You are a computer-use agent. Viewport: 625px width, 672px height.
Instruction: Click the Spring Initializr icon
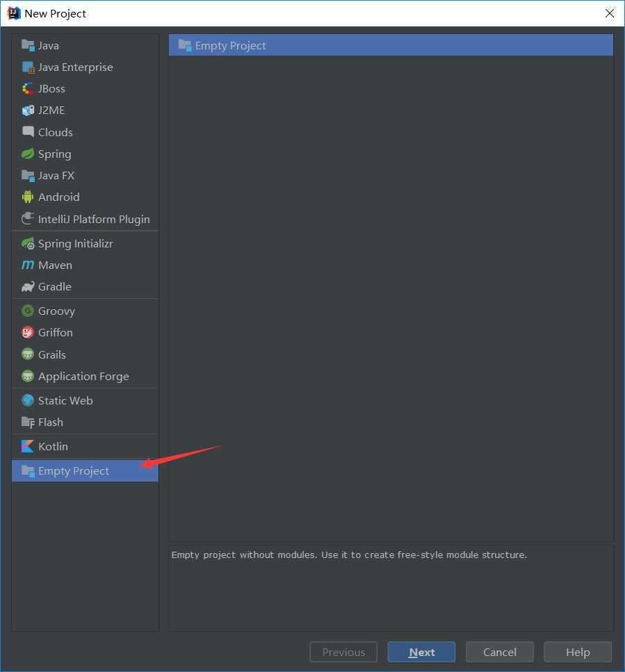[x=28, y=243]
